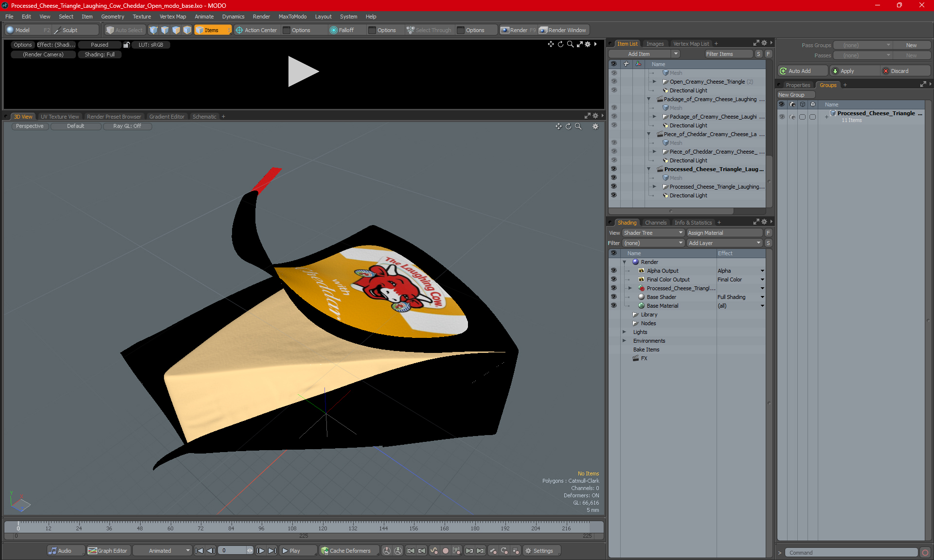Expand the Environments tree node
This screenshot has height=560, width=934.
[625, 341]
